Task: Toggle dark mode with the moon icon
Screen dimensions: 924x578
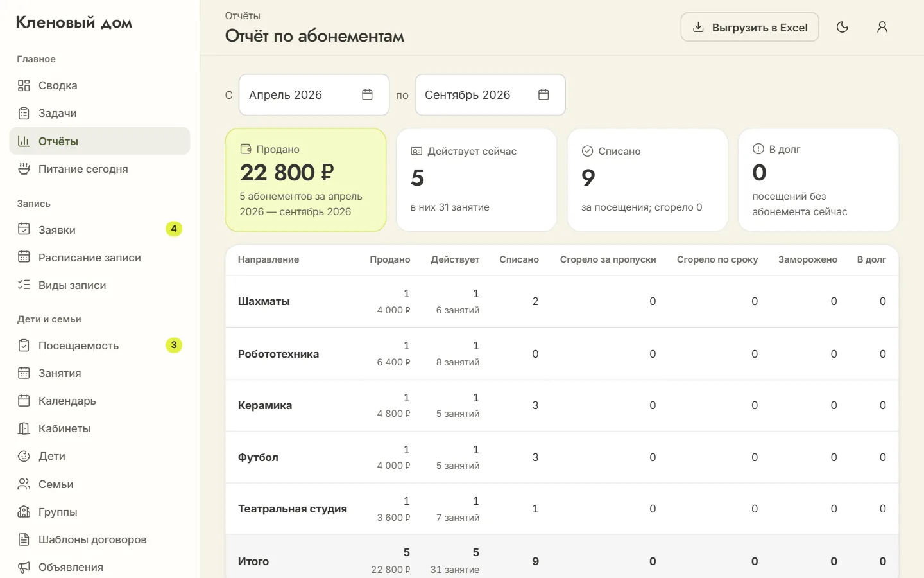Action: [843, 27]
